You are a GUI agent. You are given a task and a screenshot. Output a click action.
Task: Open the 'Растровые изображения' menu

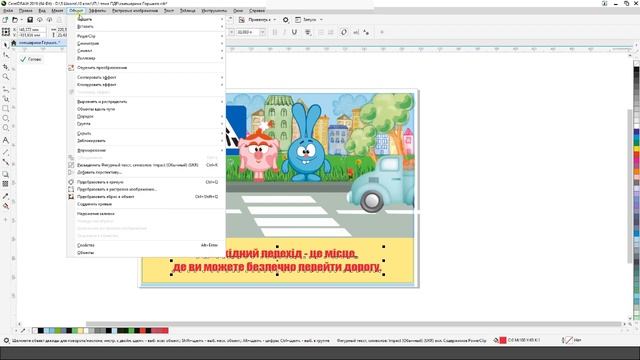[x=135, y=11]
